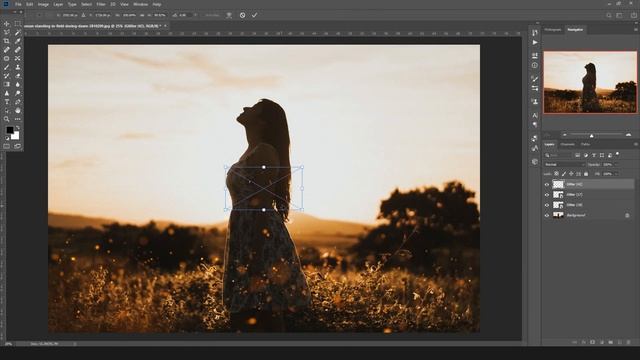This screenshot has height=360, width=640.
Task: Select the Blur tool
Action: pyautogui.click(x=18, y=84)
